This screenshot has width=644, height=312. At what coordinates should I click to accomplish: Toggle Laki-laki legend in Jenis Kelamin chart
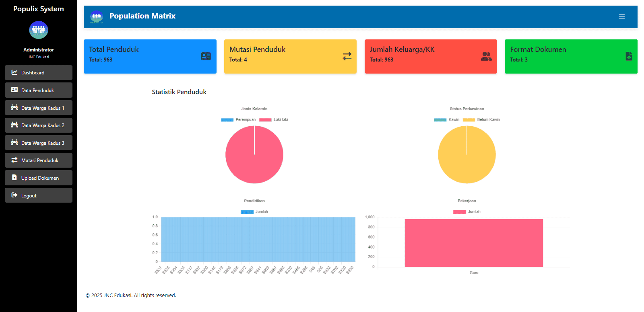[274, 120]
